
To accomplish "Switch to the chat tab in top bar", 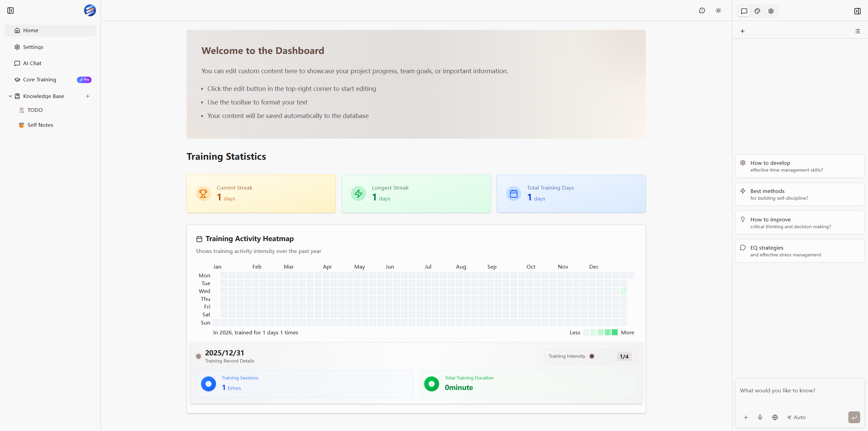I will point(744,11).
